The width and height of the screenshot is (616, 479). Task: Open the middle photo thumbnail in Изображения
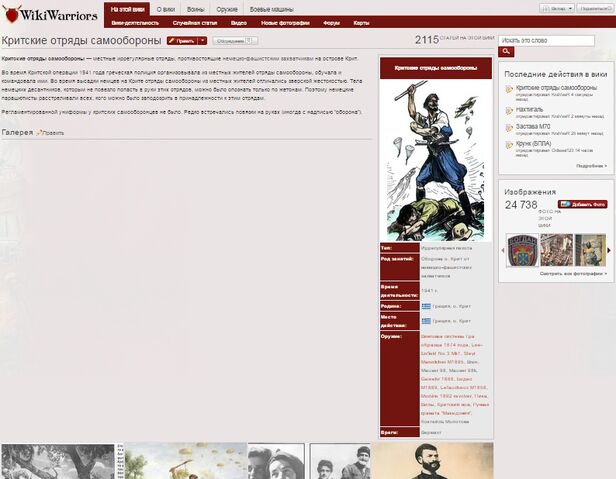[x=556, y=250]
